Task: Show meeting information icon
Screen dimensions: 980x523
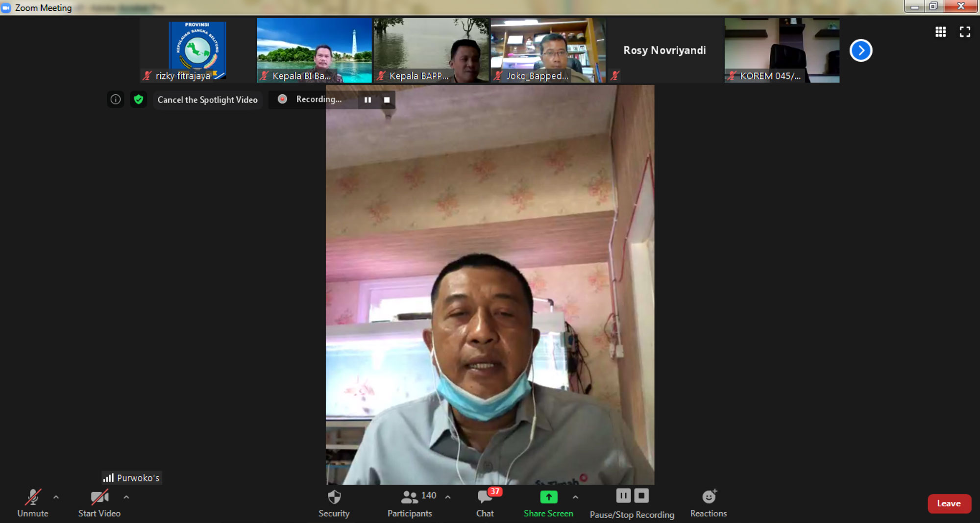Action: point(116,100)
